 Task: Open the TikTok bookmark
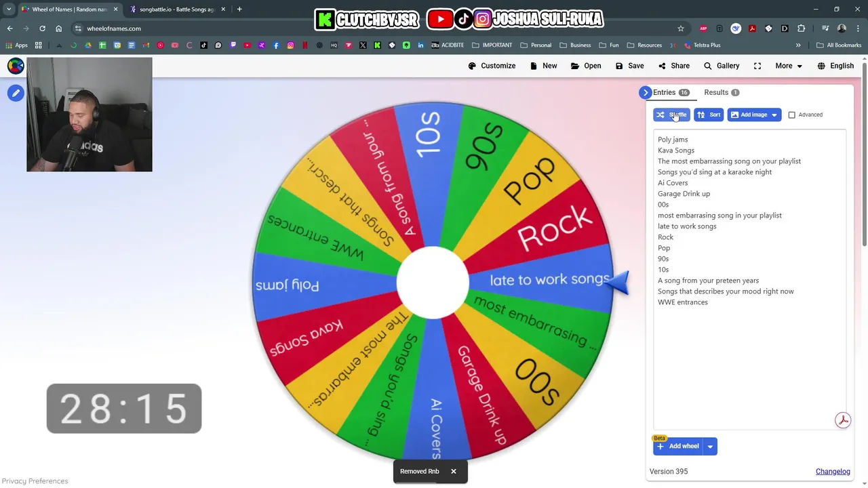(203, 45)
